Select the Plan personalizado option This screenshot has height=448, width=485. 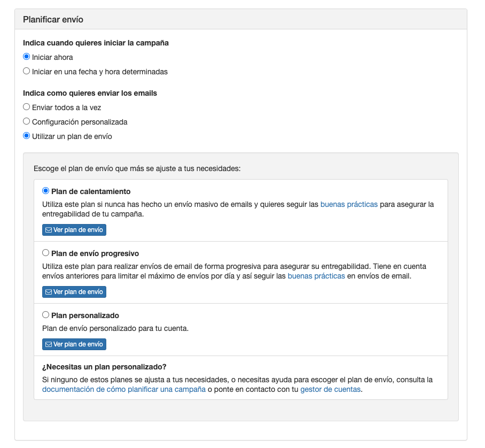point(45,314)
